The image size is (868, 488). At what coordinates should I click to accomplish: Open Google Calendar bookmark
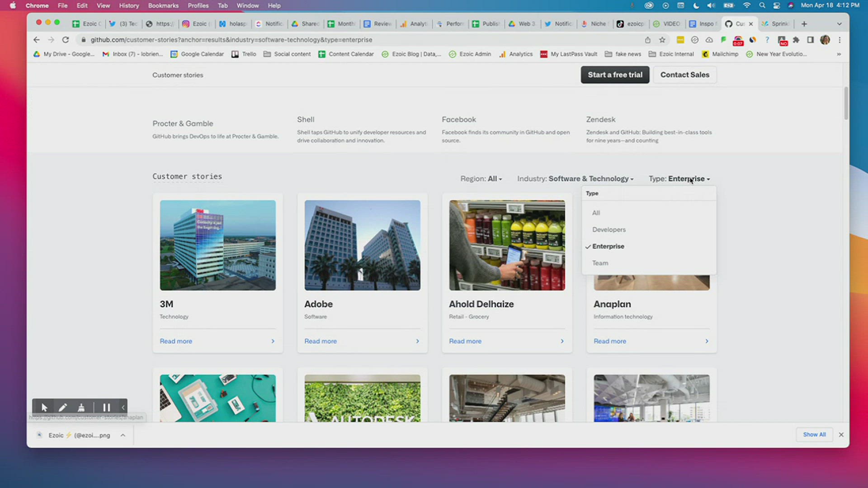pos(197,54)
